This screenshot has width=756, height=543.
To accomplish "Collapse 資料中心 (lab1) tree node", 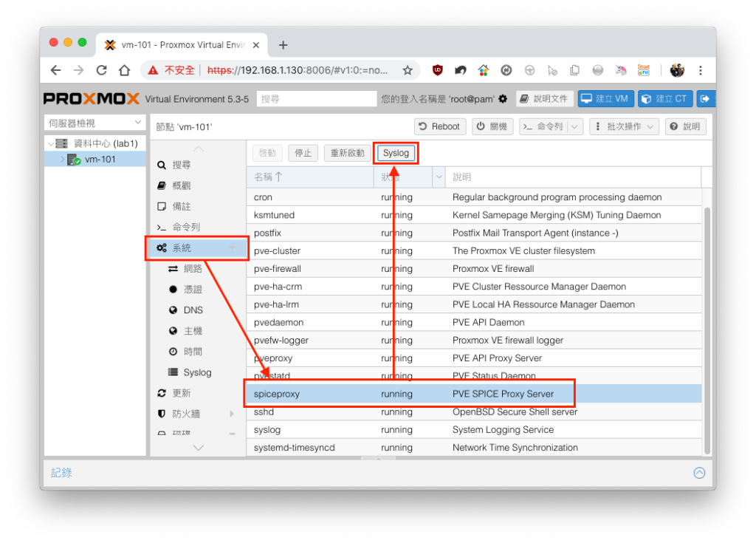I will coord(51,144).
